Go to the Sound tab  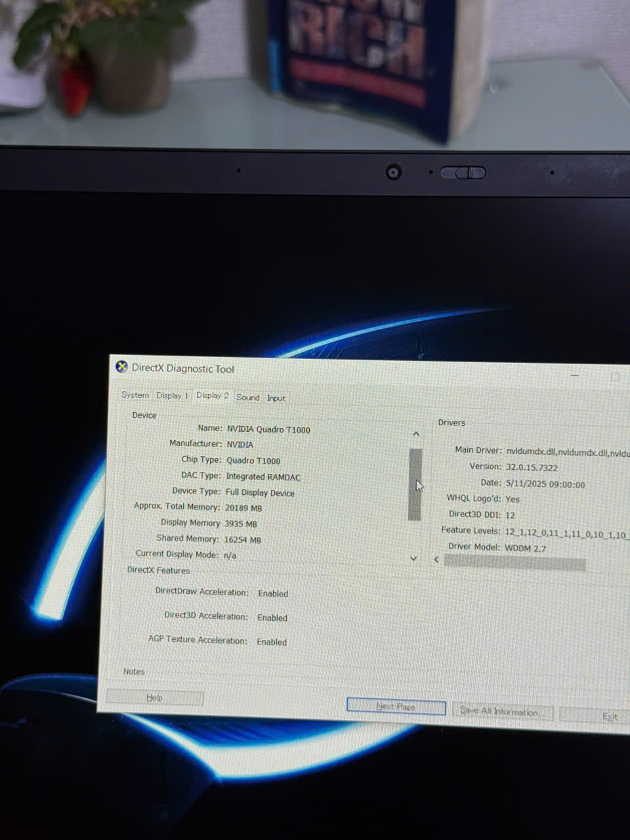click(248, 397)
